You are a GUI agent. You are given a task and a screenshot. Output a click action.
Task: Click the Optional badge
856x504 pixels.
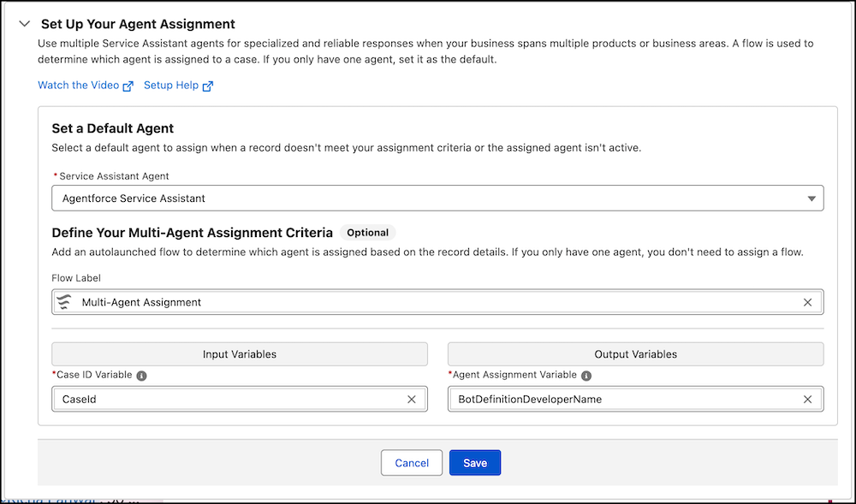coord(367,233)
